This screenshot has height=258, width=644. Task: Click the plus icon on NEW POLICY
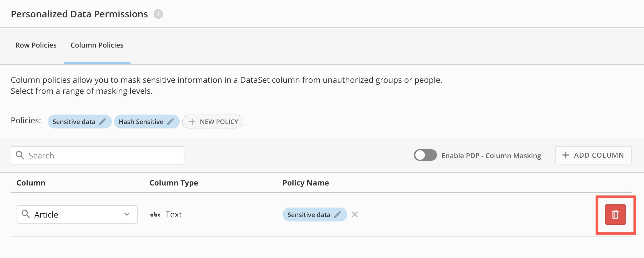point(192,122)
